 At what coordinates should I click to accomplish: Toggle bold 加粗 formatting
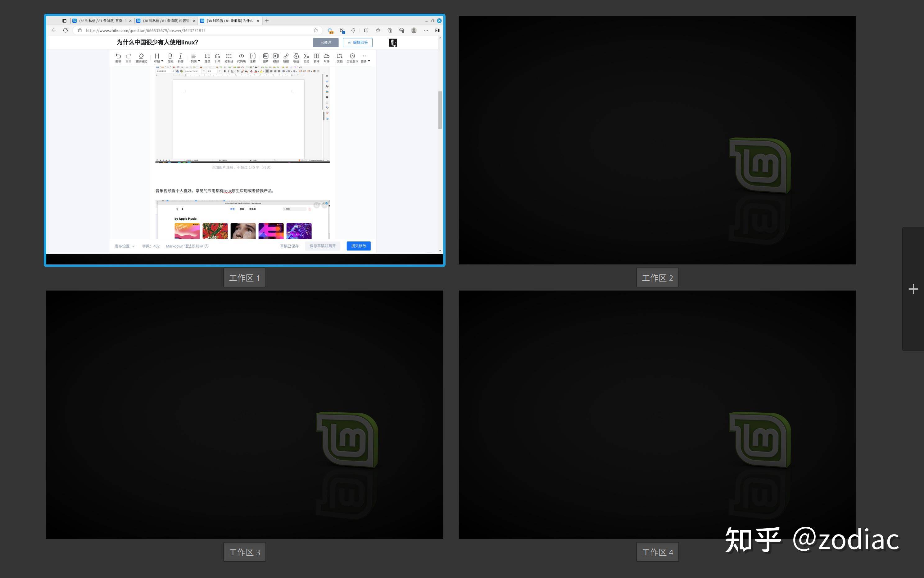[170, 58]
